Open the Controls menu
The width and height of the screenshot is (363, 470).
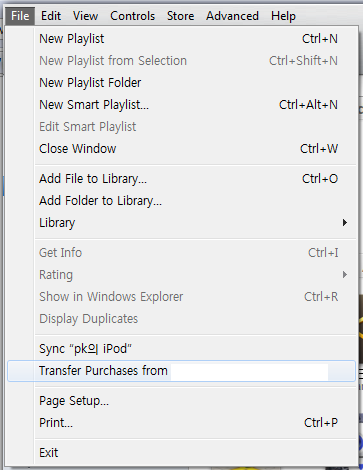[x=132, y=16]
